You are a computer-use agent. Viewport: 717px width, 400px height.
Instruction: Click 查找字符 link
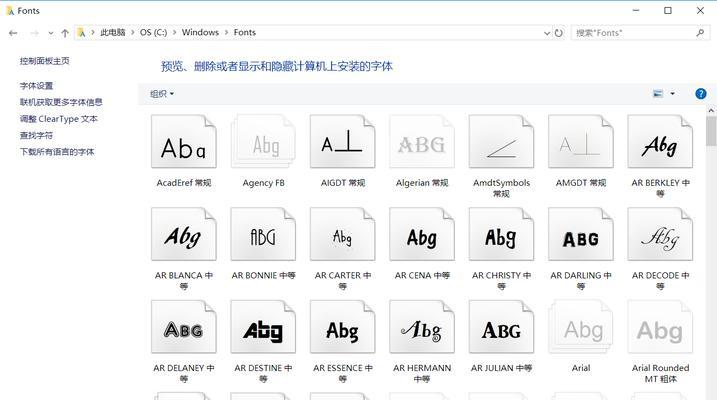pyautogui.click(x=37, y=135)
